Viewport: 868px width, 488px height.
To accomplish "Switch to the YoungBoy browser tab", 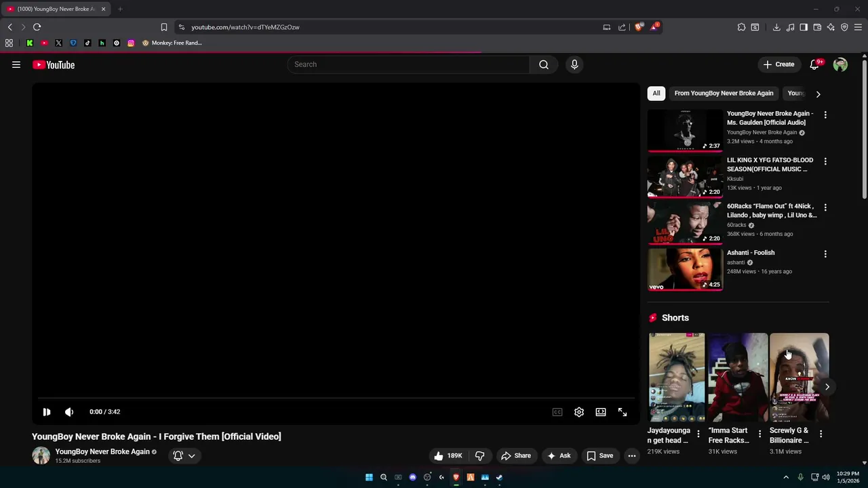I will tap(56, 9).
